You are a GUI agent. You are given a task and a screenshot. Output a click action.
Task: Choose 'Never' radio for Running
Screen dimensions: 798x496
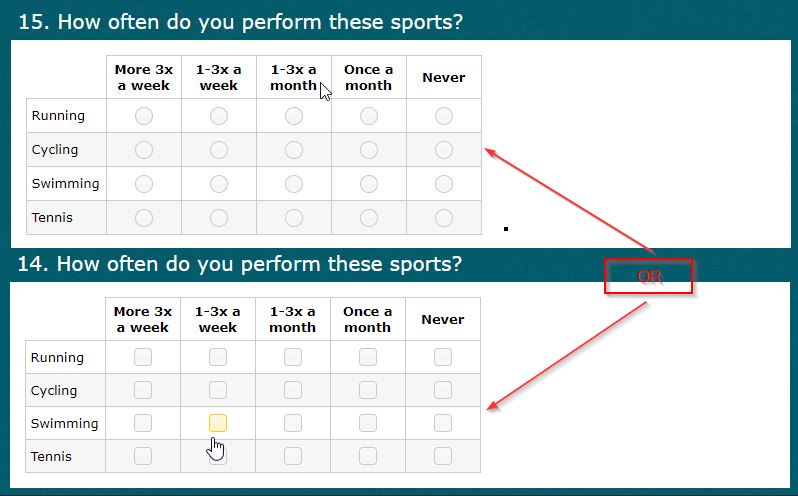pos(444,116)
